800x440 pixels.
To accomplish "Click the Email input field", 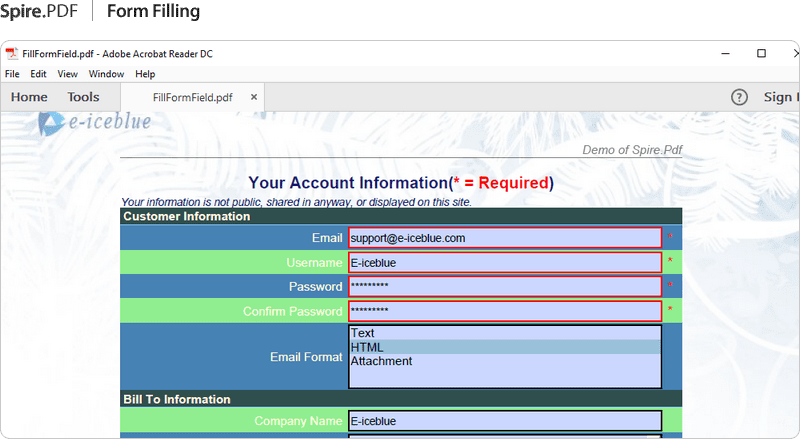I will 505,238.
